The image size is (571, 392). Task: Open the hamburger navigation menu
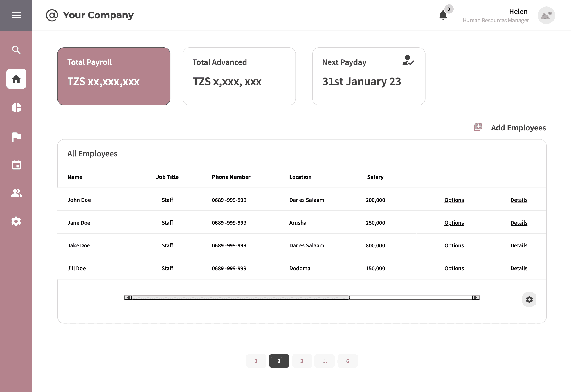pos(16,15)
